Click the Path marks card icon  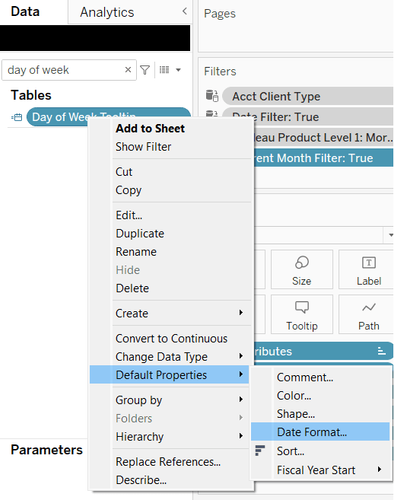[369, 307]
